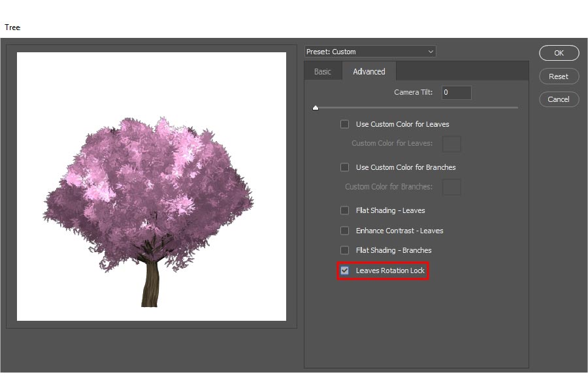Enable Use Custom Color for Branches

tap(344, 167)
